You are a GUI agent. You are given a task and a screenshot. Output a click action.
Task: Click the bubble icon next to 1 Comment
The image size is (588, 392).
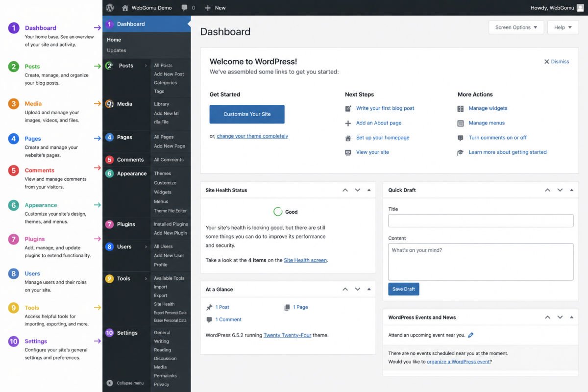[x=209, y=319]
